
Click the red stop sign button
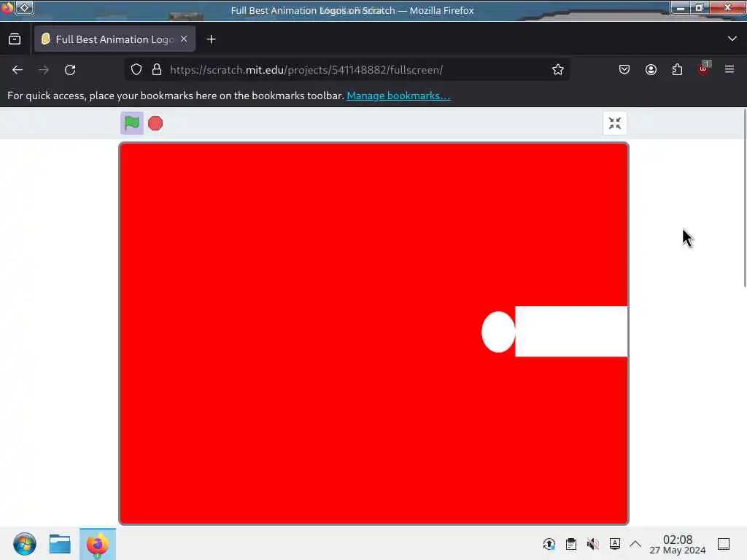pyautogui.click(x=155, y=123)
